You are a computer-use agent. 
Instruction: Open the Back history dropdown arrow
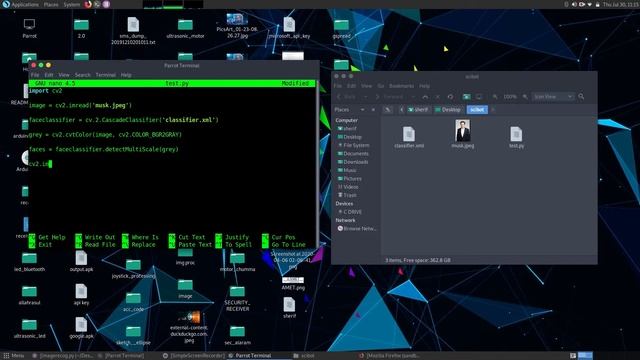[x=365, y=97]
